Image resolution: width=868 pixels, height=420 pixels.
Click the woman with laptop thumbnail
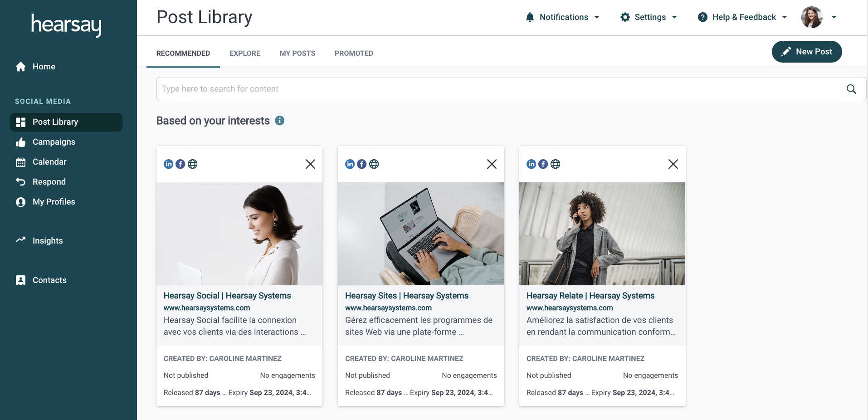(239, 234)
